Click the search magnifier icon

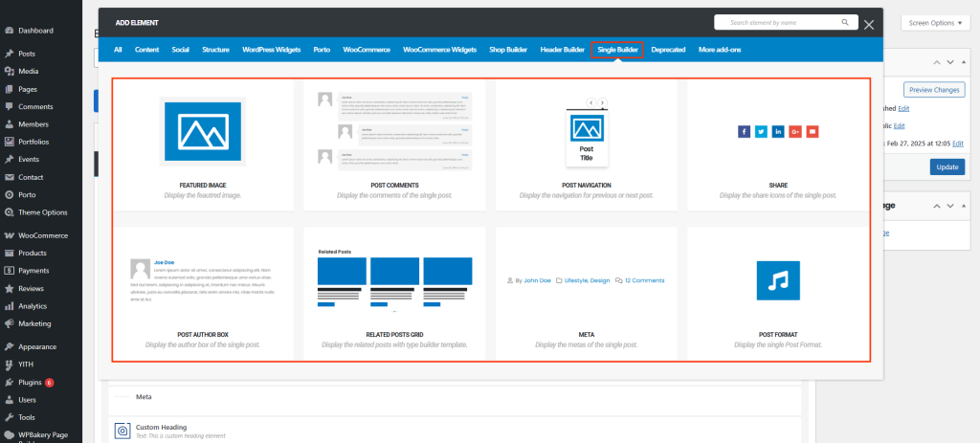point(845,22)
